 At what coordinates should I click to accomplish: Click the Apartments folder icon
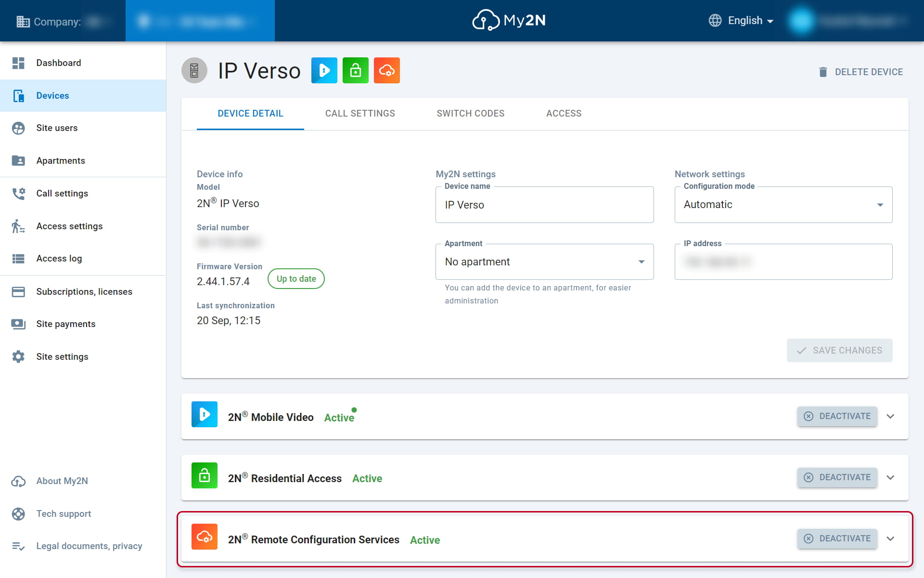(x=18, y=160)
